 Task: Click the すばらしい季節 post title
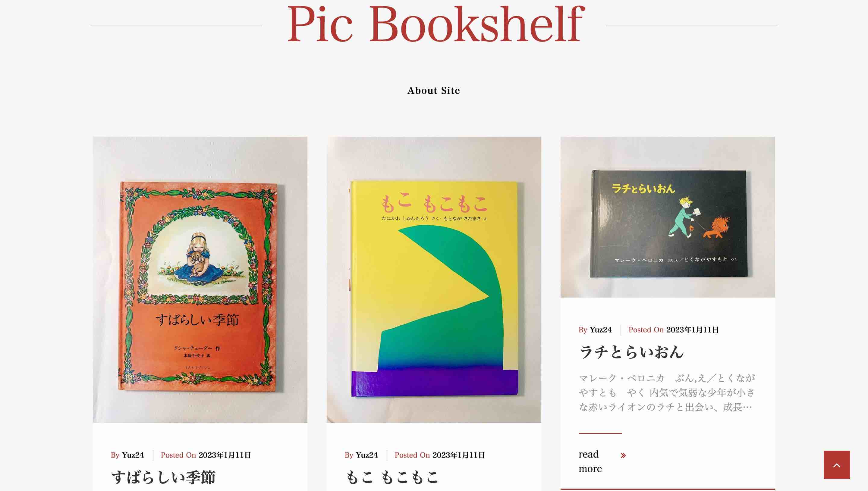(163, 477)
